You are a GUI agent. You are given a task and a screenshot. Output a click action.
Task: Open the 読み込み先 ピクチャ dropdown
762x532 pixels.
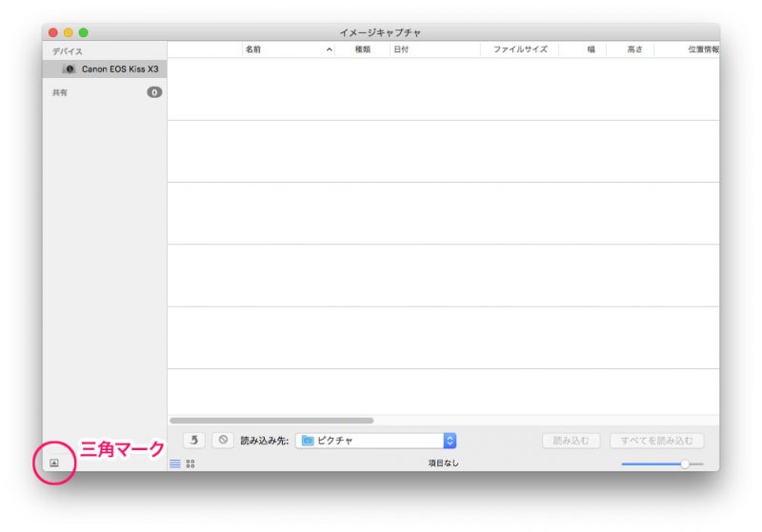pyautogui.click(x=375, y=441)
